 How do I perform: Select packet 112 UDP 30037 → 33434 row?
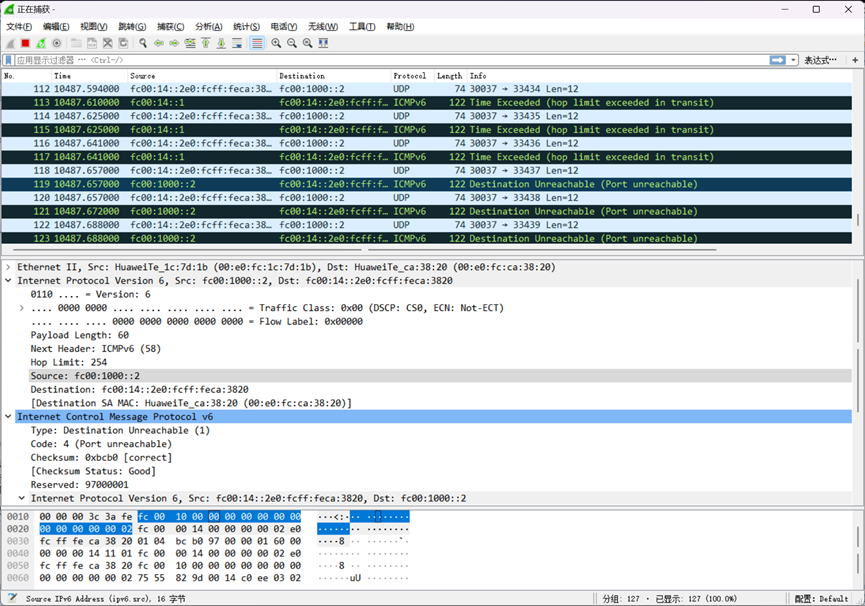tap(426, 89)
